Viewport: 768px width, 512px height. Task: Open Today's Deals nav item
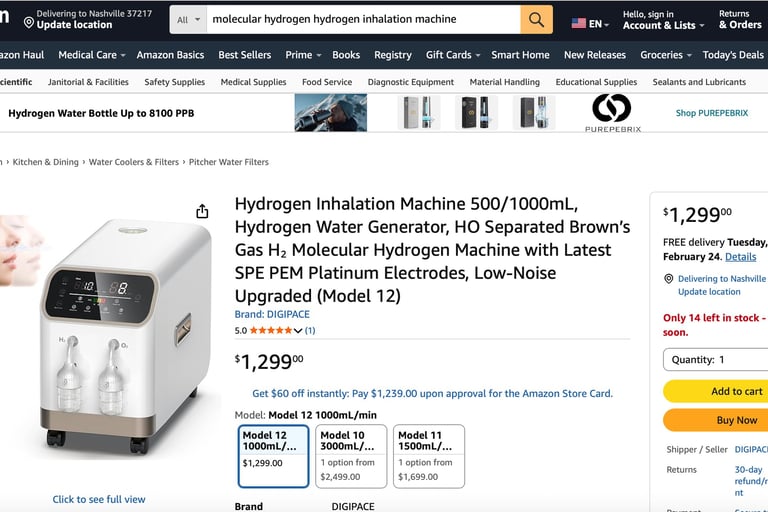pyautogui.click(x=733, y=55)
